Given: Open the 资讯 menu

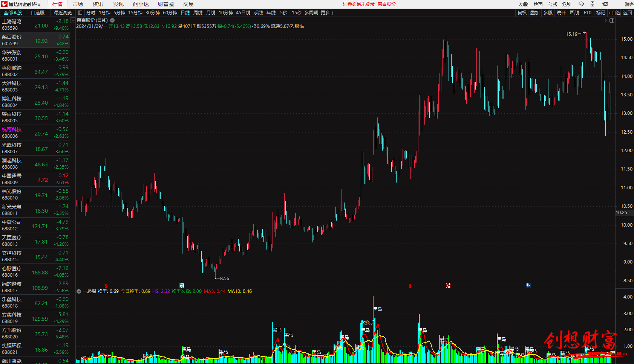Looking at the screenshot, I should tap(98, 4).
